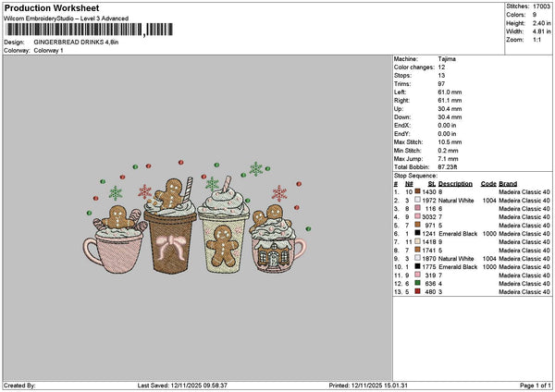Click the "Code" column header
The width and height of the screenshot is (555, 392).
(488, 184)
